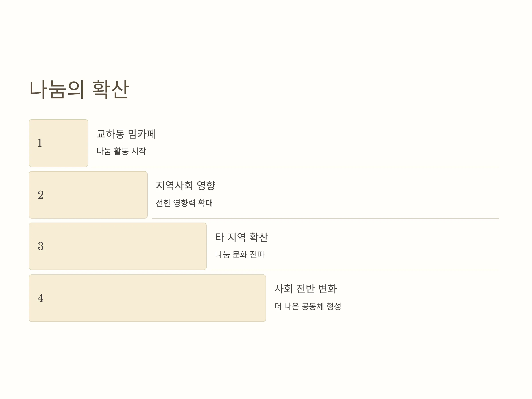Click the slide title 나눔의 확산
This screenshot has height=399, width=532.
(x=79, y=89)
